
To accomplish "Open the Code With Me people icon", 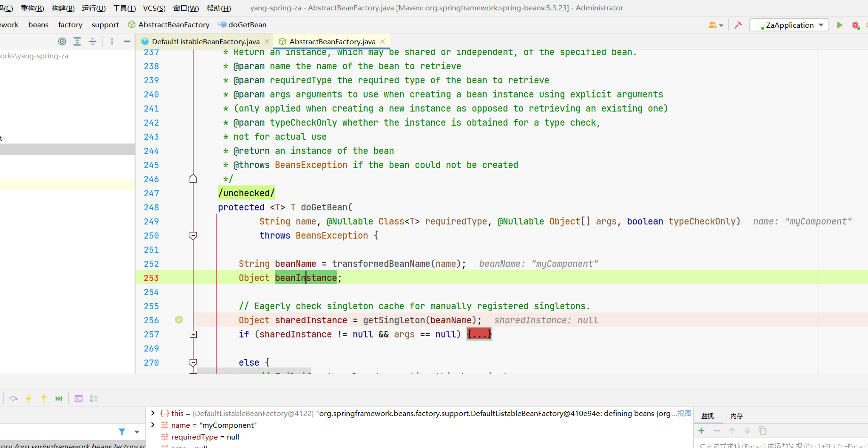I will (x=715, y=25).
